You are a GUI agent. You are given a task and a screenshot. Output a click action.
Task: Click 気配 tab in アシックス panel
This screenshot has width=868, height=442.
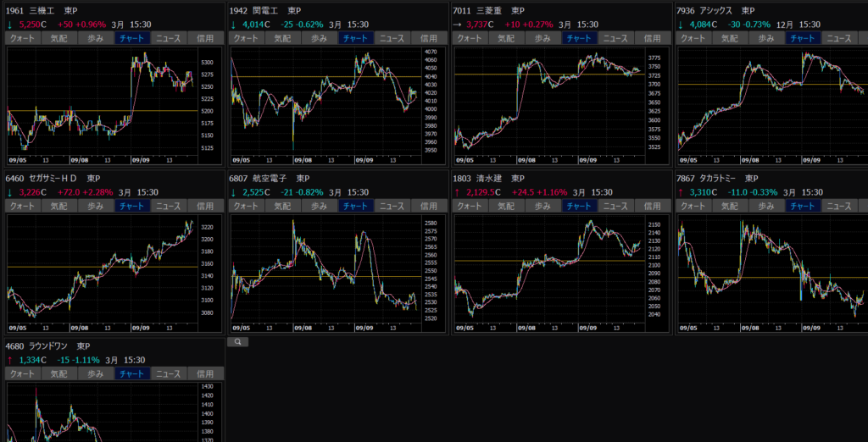pyautogui.click(x=730, y=38)
